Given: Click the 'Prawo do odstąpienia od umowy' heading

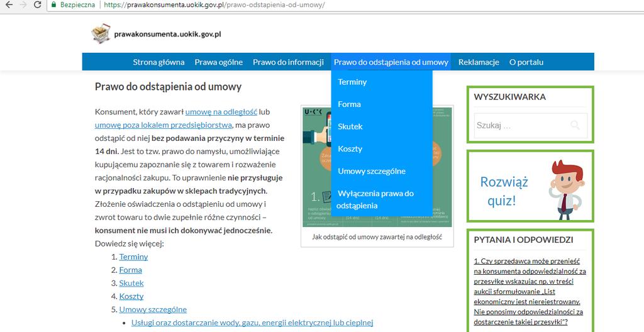Looking at the screenshot, I should (x=168, y=87).
